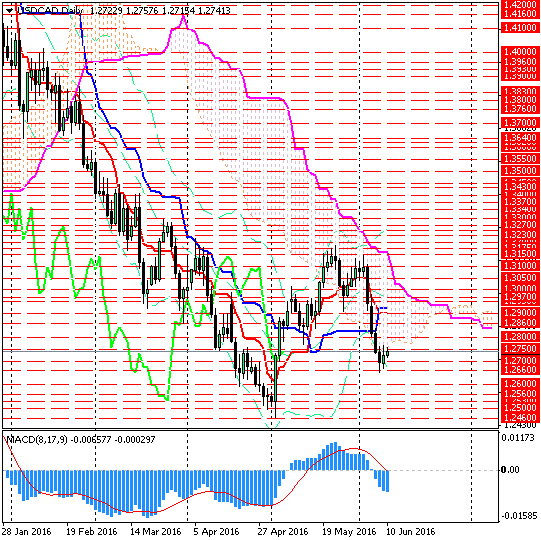The width and height of the screenshot is (541, 540).
Task: Click the MACD(8,17,9) indicator label
Action: click(x=37, y=440)
